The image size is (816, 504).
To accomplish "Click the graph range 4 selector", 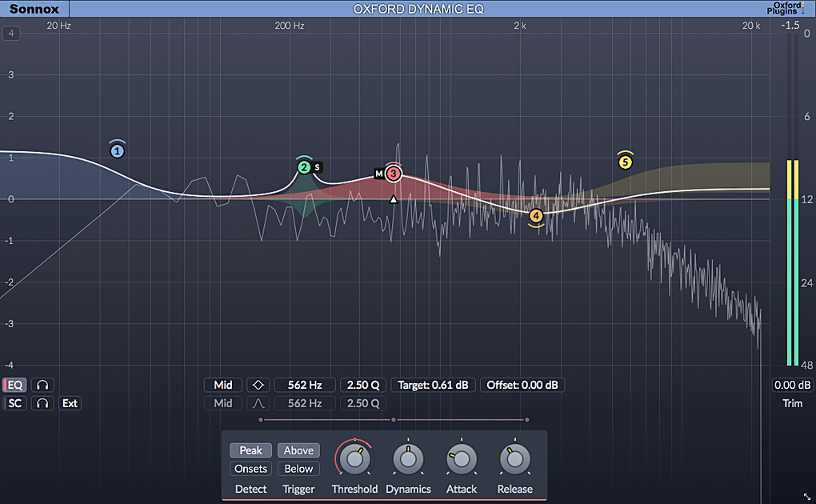I will tap(11, 34).
